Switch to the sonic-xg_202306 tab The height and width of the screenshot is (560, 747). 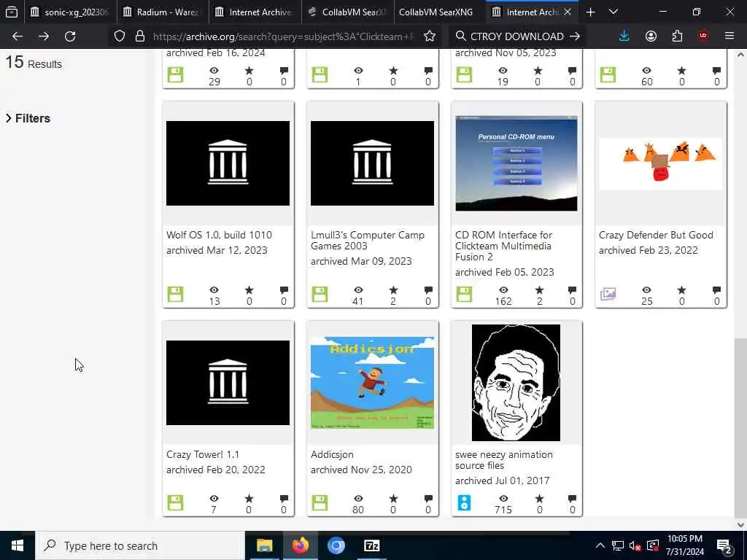tap(70, 12)
